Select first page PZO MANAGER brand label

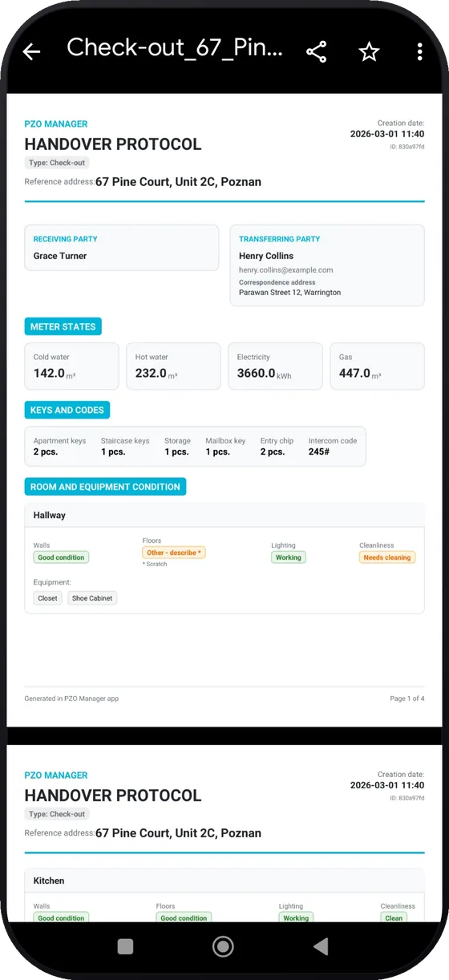pos(56,124)
